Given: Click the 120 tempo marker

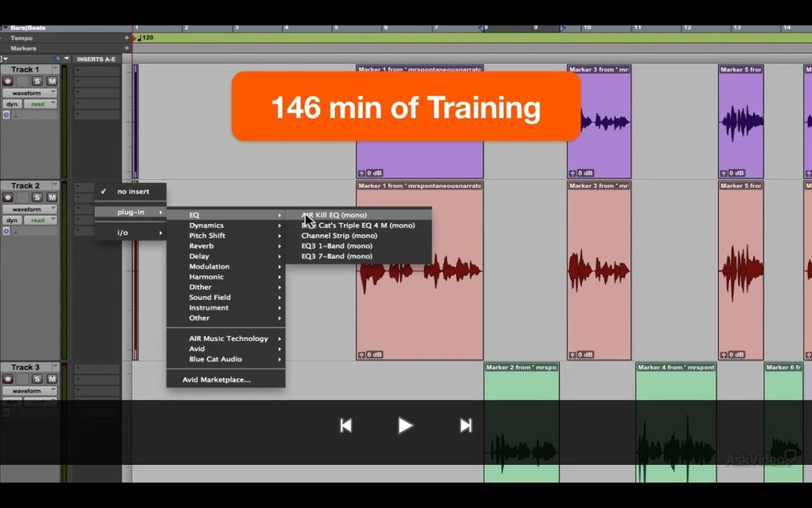Looking at the screenshot, I should [x=144, y=37].
